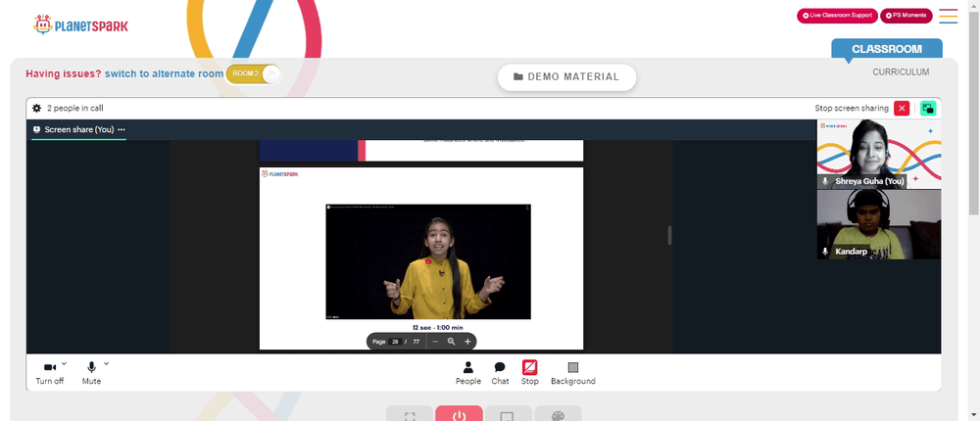
Task: Expand camera options chevron
Action: (x=65, y=363)
